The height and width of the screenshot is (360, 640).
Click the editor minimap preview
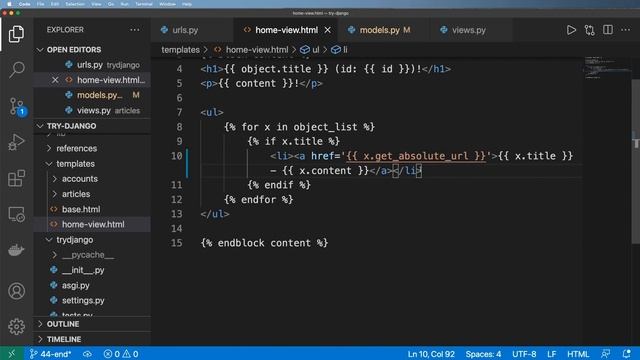tap(607, 67)
